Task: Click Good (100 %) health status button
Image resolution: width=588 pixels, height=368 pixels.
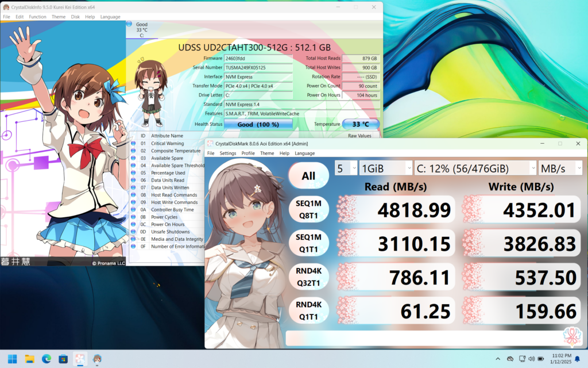Action: 258,124
